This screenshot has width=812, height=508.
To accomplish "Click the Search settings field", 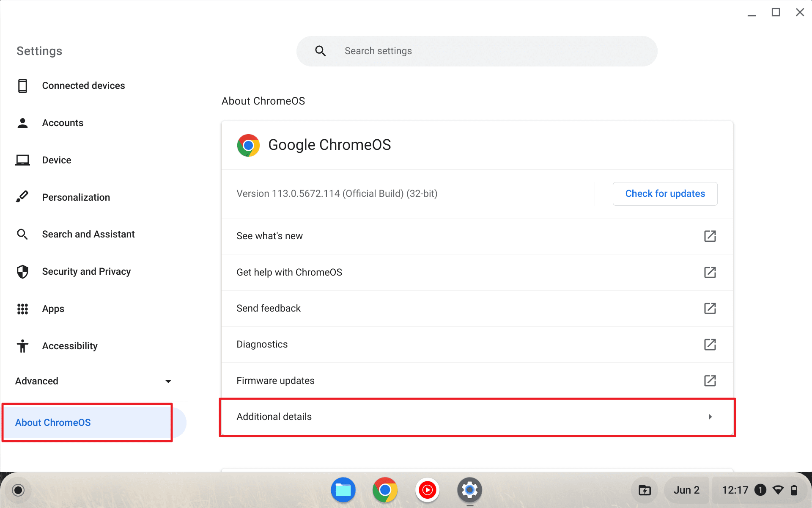I will tap(477, 51).
